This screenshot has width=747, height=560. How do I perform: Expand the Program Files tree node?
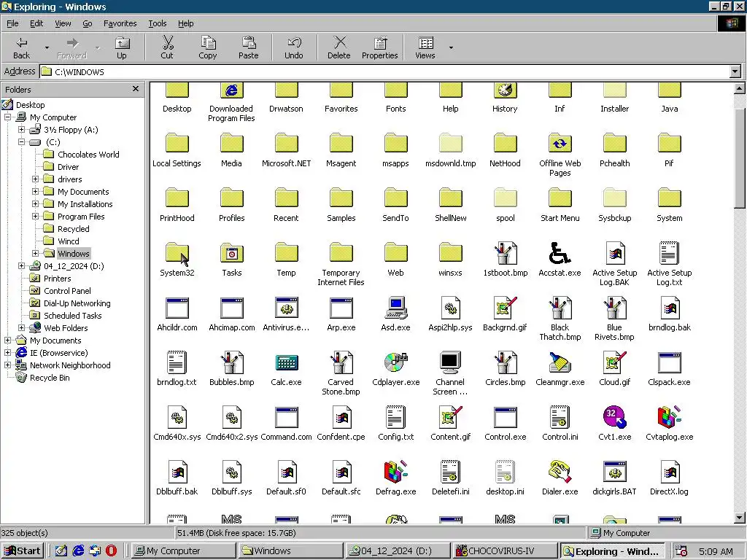point(35,216)
